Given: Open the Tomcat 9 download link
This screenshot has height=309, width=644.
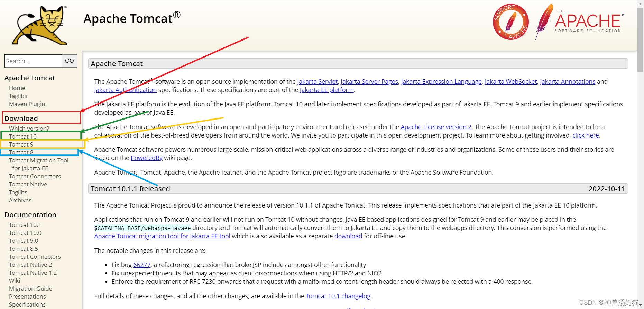Looking at the screenshot, I should 21,144.
